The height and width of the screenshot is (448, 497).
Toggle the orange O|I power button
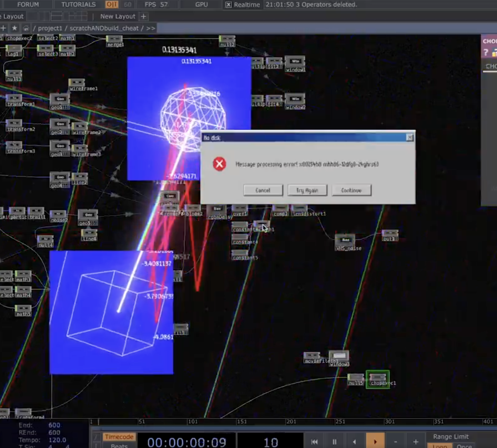click(x=112, y=5)
